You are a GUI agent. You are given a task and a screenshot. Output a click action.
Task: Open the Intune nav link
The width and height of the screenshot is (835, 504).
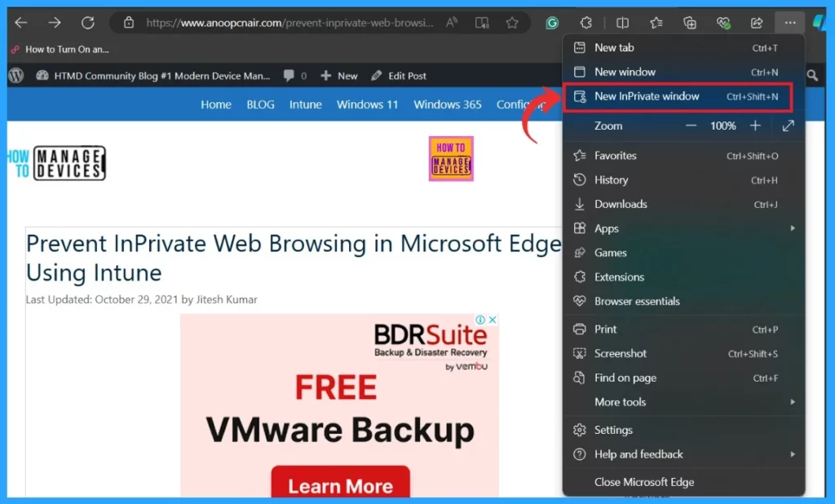pyautogui.click(x=306, y=104)
